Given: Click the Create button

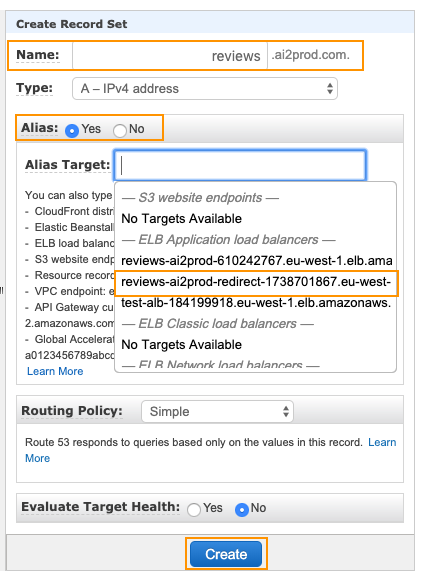Looking at the screenshot, I should point(226,554).
